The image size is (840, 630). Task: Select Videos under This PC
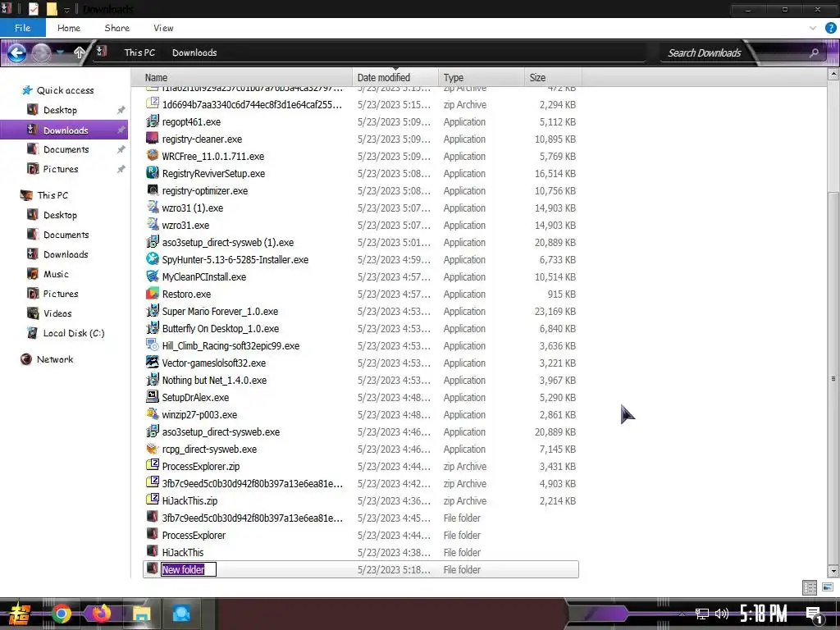coord(57,313)
